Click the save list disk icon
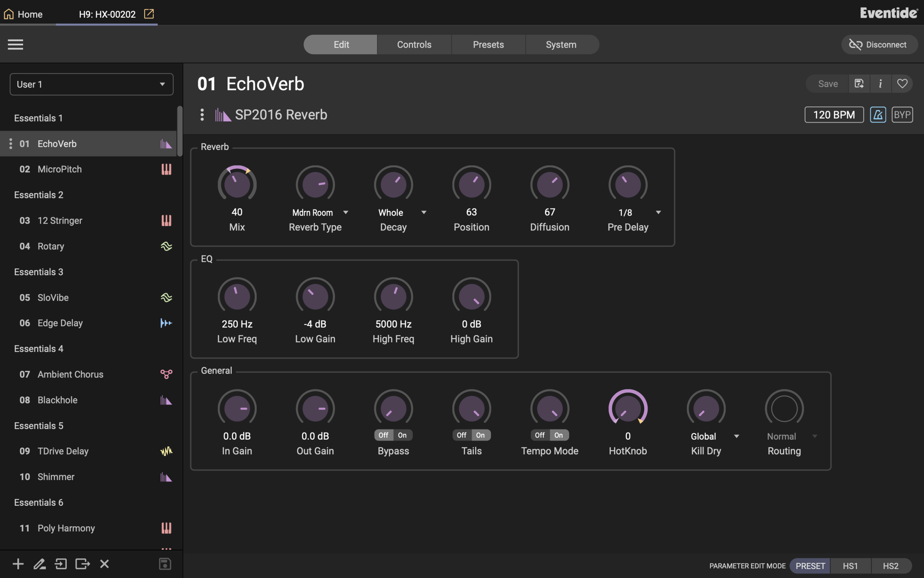Image resolution: width=924 pixels, height=578 pixels. [x=165, y=564]
